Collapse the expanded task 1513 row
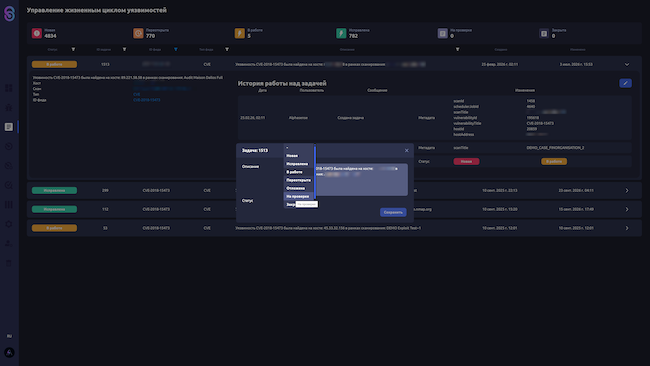 coord(627,65)
